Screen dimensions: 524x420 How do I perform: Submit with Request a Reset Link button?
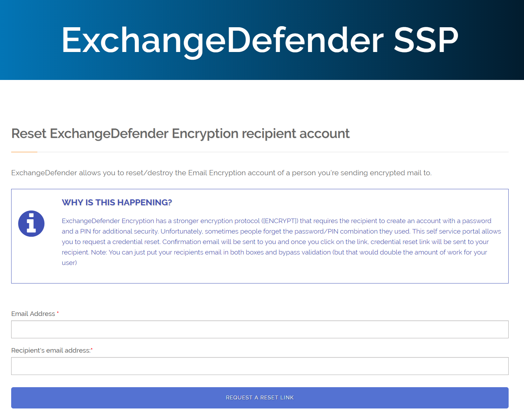click(260, 398)
